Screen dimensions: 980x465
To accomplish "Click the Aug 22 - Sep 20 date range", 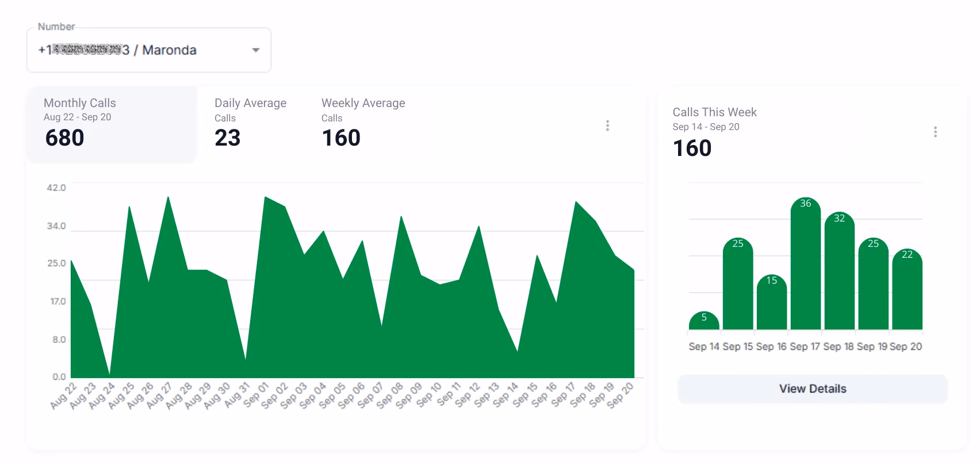I will click(x=78, y=117).
